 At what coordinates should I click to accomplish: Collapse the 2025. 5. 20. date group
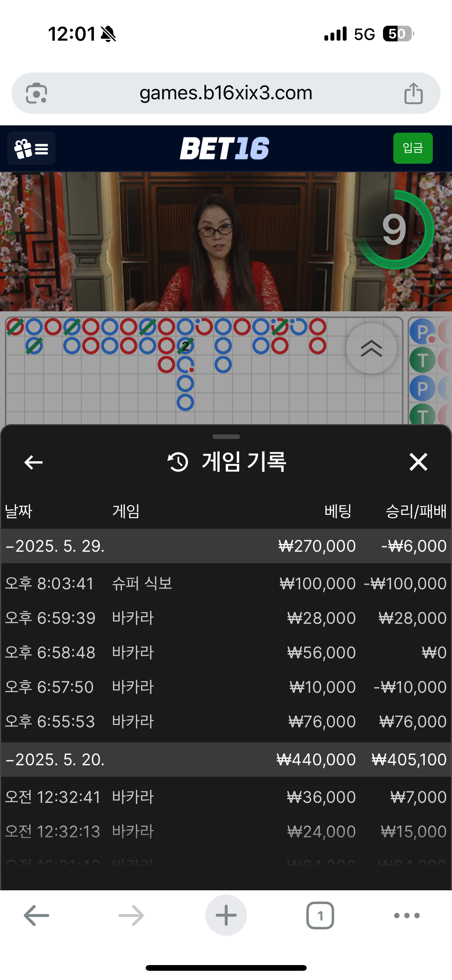pyautogui.click(x=226, y=760)
